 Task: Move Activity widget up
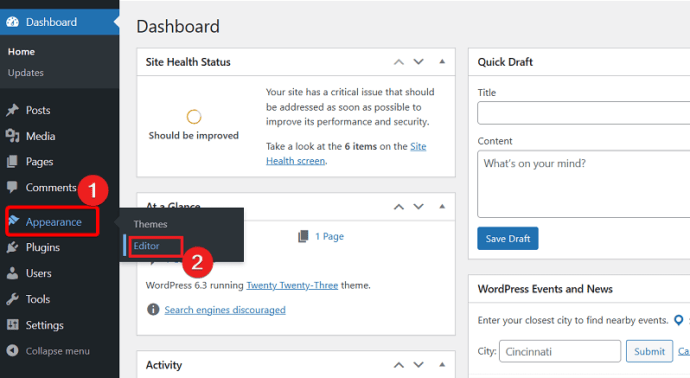coord(399,365)
